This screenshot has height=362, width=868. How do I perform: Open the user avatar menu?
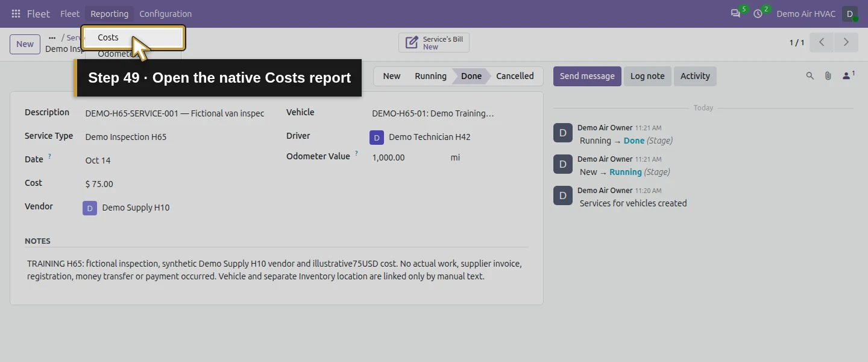tap(850, 14)
